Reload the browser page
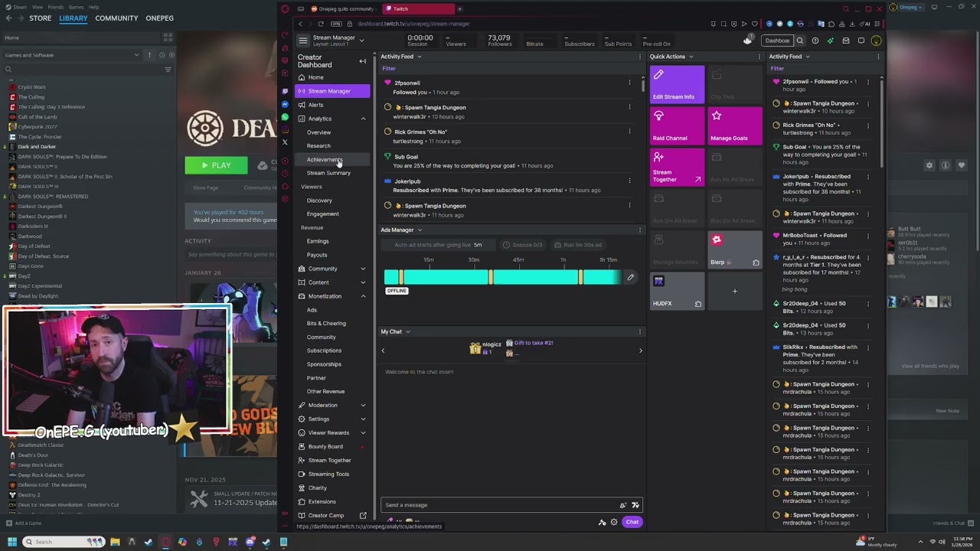Viewport: 980px width, 551px height. (321, 24)
